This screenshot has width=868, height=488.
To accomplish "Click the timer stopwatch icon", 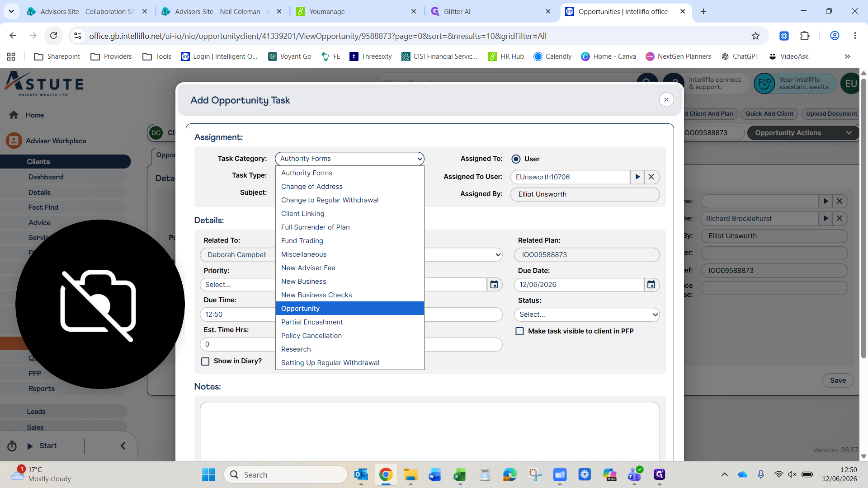I will [x=12, y=446].
